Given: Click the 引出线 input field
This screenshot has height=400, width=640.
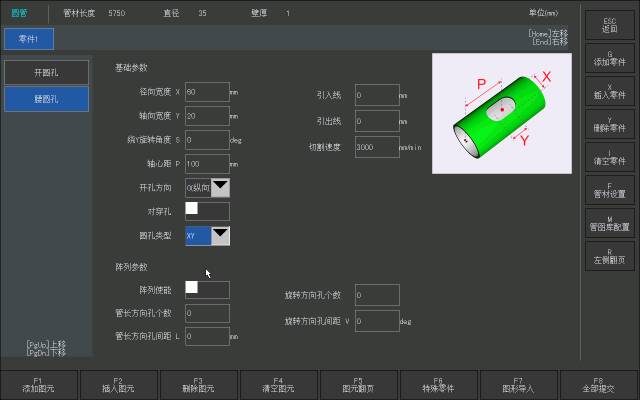Looking at the screenshot, I should [x=377, y=121].
